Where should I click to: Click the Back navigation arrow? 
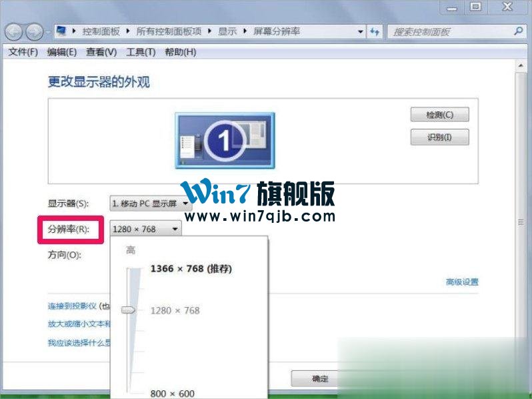coord(14,32)
